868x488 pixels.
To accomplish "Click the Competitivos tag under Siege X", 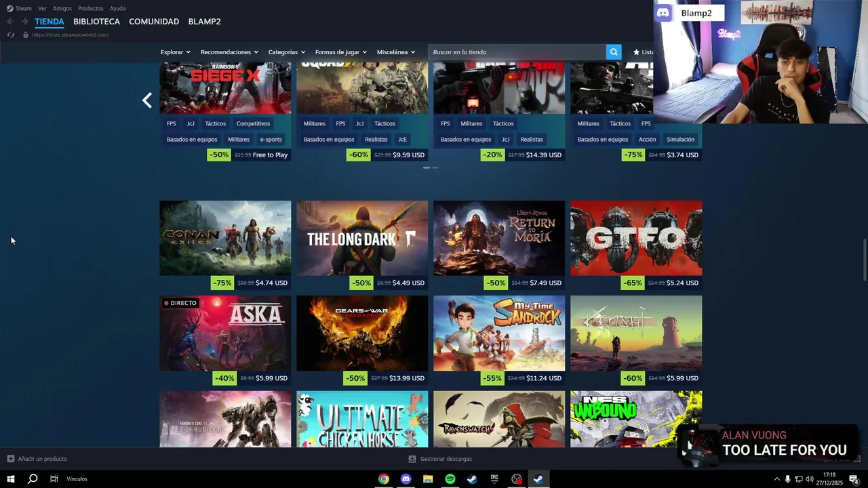I will pos(253,123).
